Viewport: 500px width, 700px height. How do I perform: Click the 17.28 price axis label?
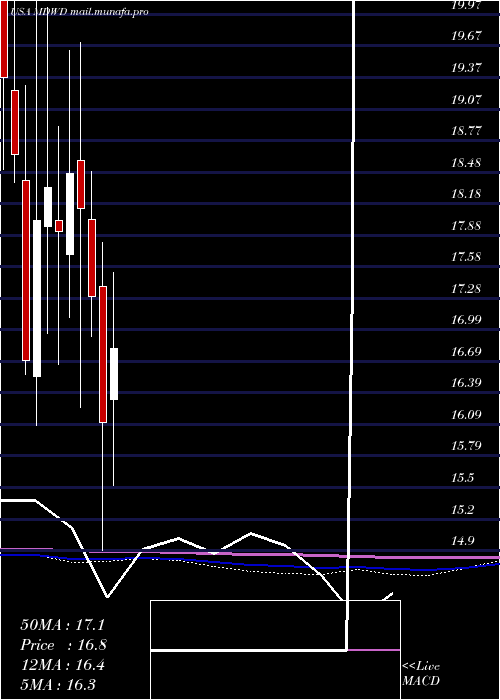(x=466, y=288)
